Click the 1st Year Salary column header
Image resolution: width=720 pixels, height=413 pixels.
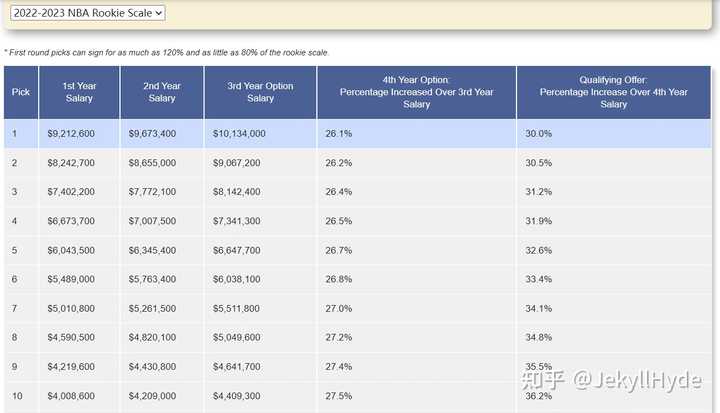(79, 92)
